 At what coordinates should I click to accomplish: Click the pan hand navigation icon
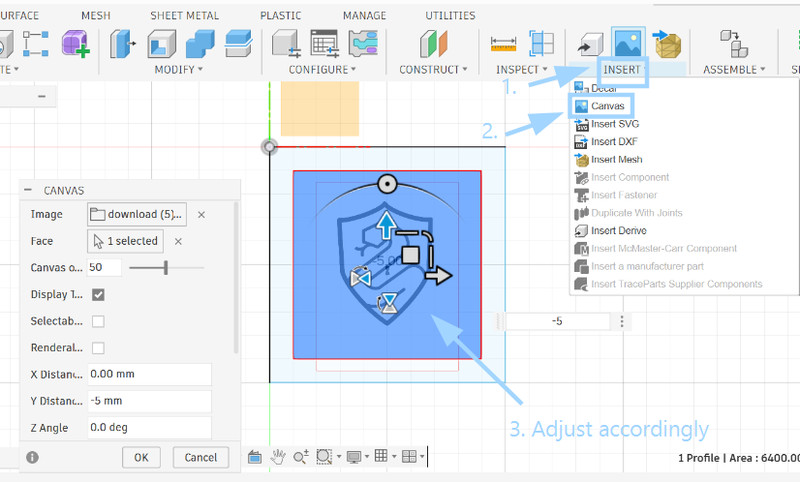278,456
